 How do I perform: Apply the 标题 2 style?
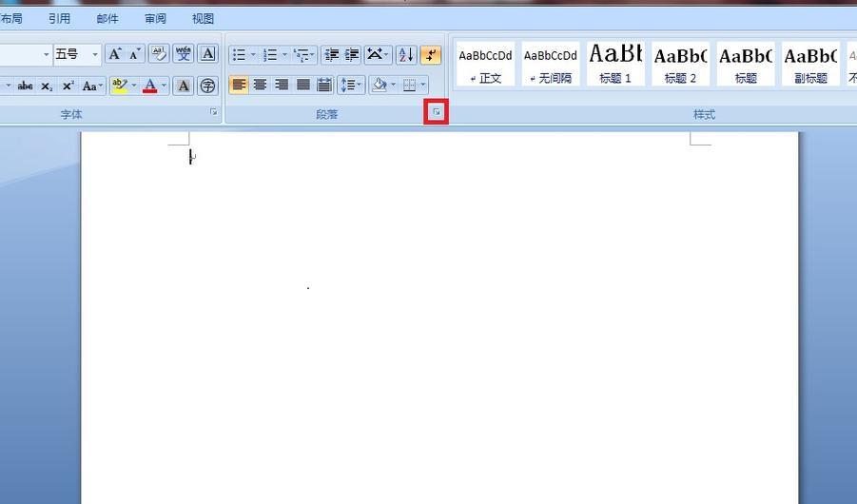[x=680, y=64]
